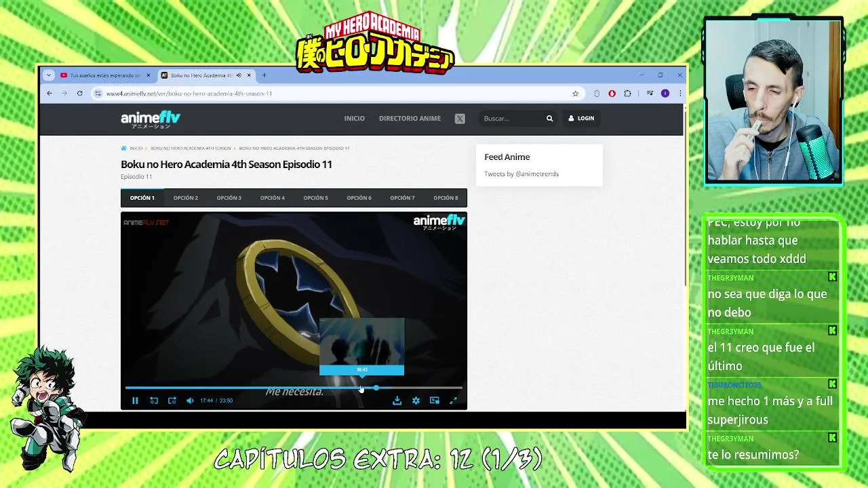Click the LOGIN button
868x488 pixels.
(581, 119)
